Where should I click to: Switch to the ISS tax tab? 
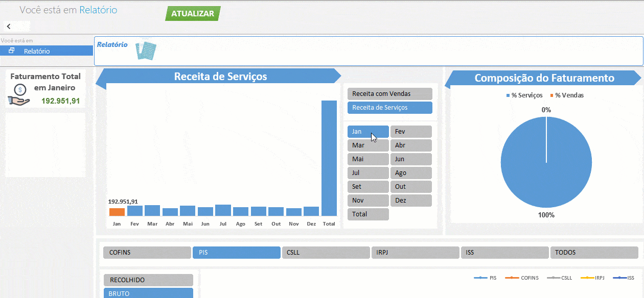(x=505, y=253)
